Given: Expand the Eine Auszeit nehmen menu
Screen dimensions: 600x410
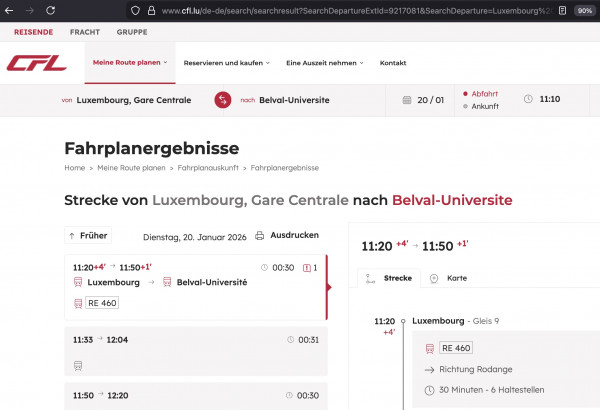Looking at the screenshot, I should (325, 63).
